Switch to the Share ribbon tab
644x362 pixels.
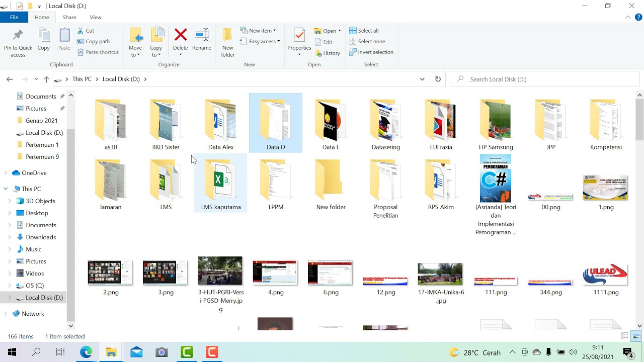(x=69, y=17)
